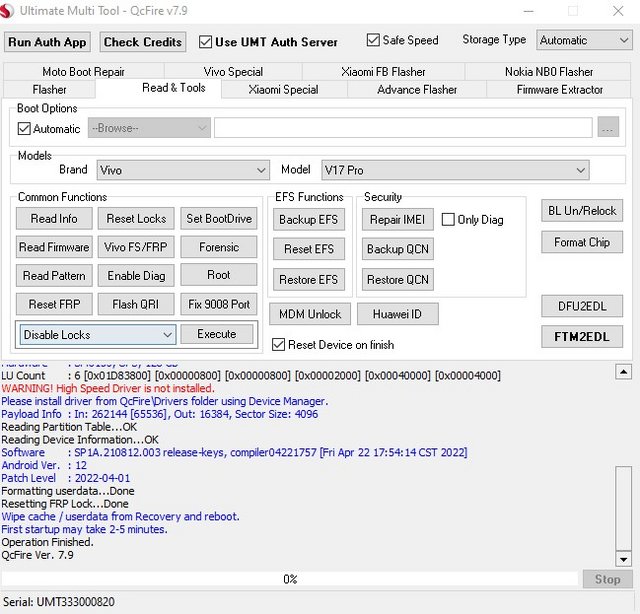The height and width of the screenshot is (614, 640).
Task: Click the Read Info button
Action: pos(54,218)
